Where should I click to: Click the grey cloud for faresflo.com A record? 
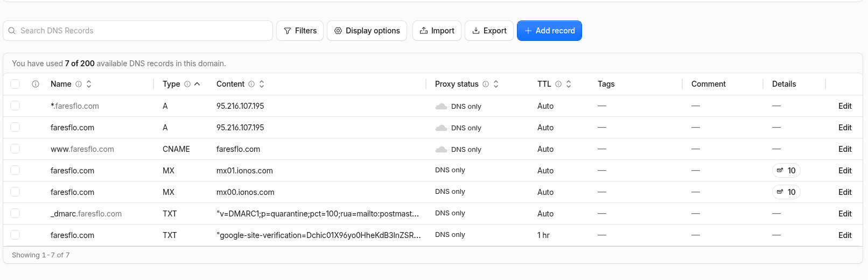tap(441, 128)
